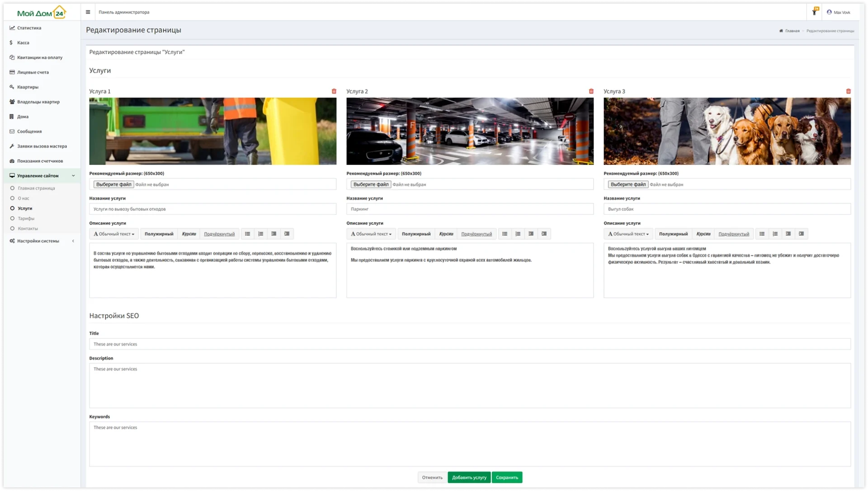This screenshot has height=491, width=868.
Task: Open Сообщения in the sidebar
Action: pyautogui.click(x=42, y=131)
